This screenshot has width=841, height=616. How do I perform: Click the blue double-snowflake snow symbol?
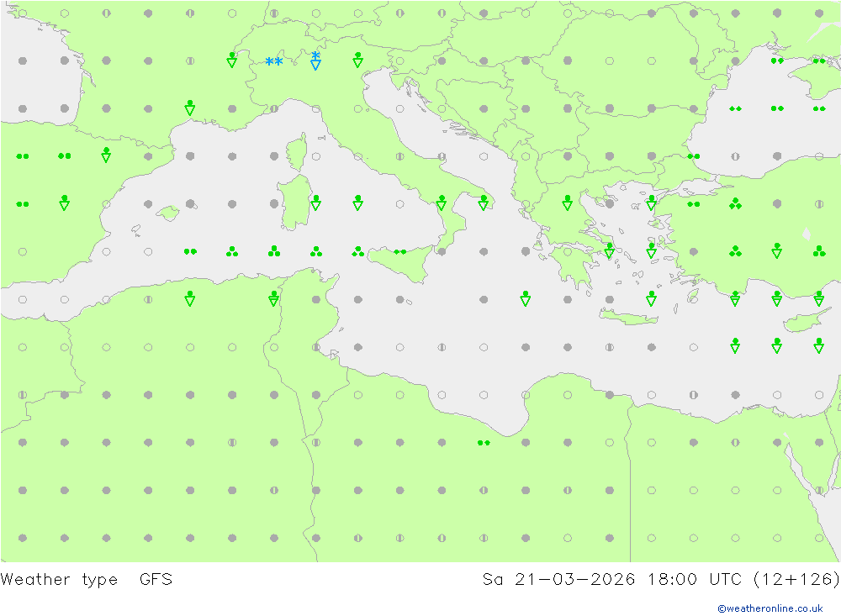pyautogui.click(x=274, y=61)
